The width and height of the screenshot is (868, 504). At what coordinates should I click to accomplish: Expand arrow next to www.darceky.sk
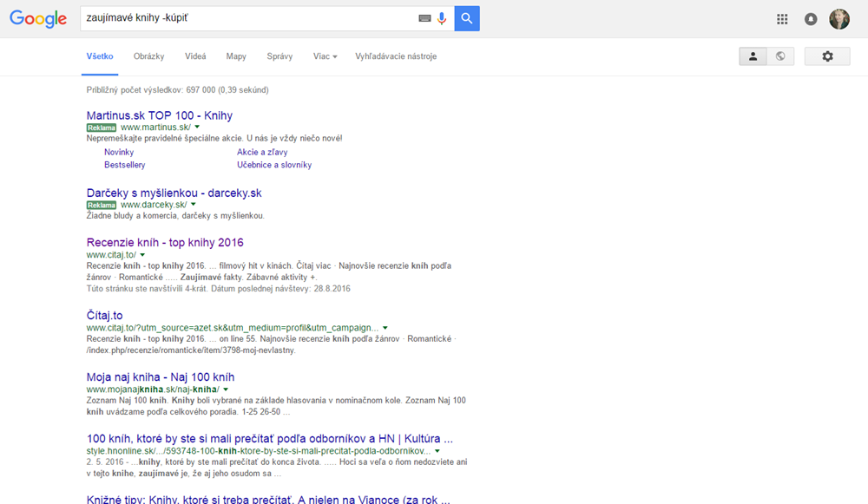click(x=194, y=205)
